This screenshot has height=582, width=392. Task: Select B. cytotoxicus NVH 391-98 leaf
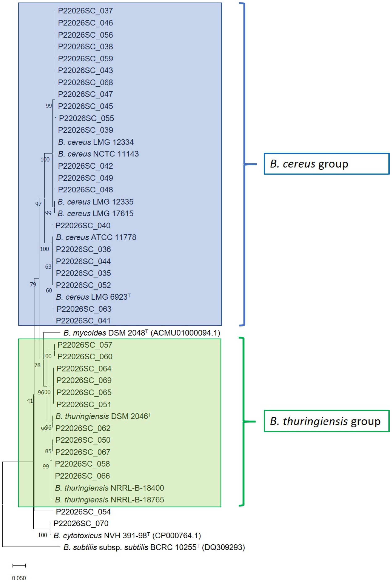pos(127,536)
